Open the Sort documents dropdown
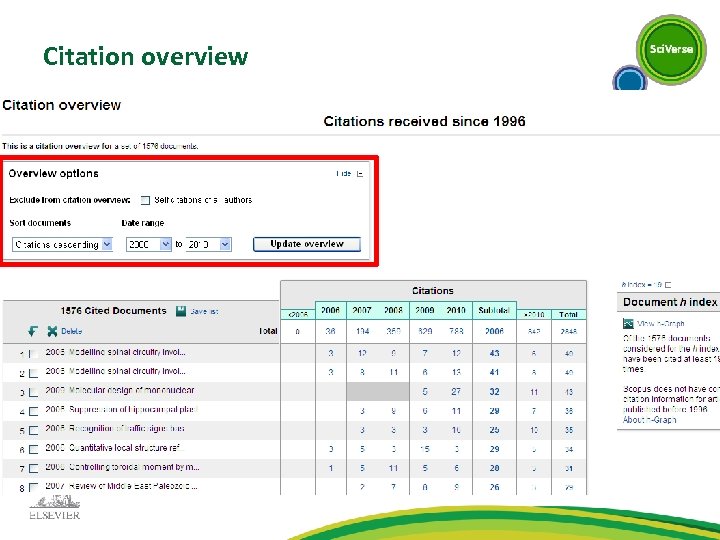Screen dimensions: 720x540 [62, 244]
